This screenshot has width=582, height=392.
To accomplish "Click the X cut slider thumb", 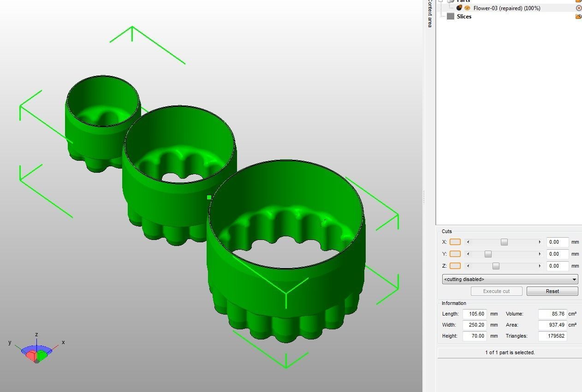I will 504,242.
